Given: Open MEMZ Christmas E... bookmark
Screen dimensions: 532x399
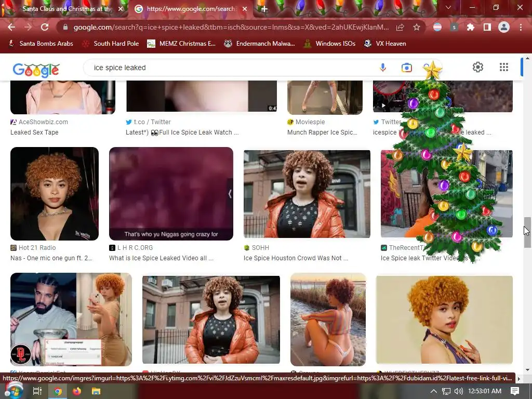Looking at the screenshot, I should 181,44.
